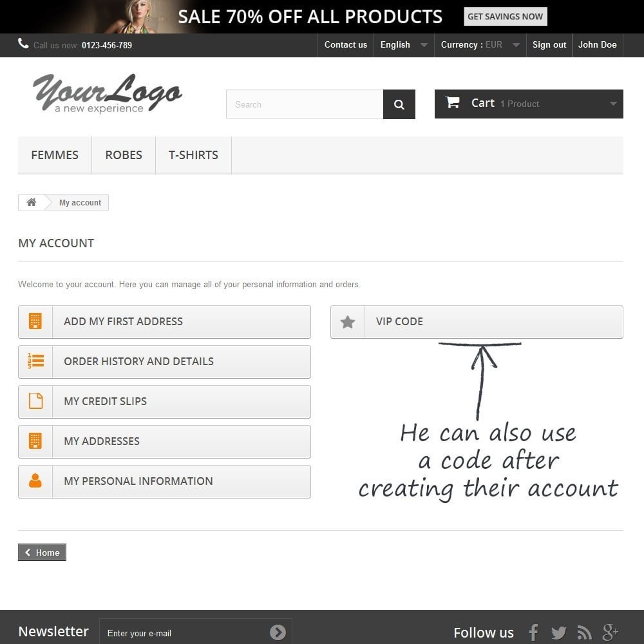Click the search magnifier button
Viewport: 644px width, 644px height.
pyautogui.click(x=399, y=104)
